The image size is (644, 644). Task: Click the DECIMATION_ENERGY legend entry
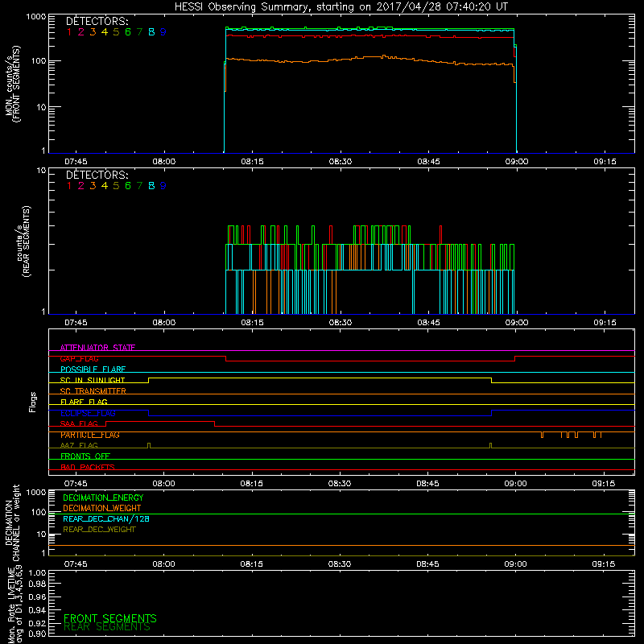click(103, 497)
